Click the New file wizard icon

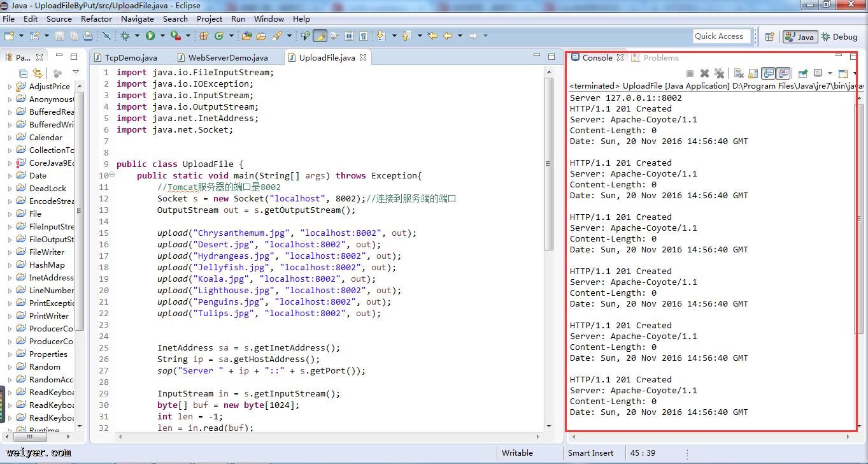click(8, 36)
